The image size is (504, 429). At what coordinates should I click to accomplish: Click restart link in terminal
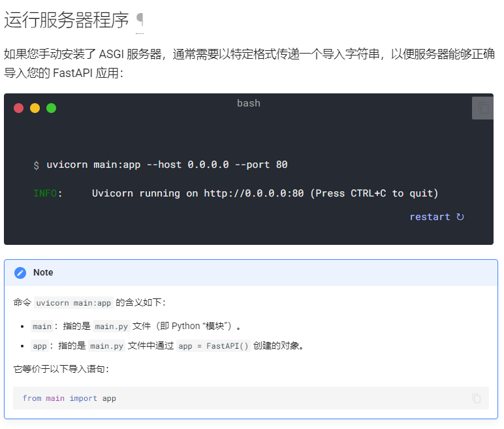tap(437, 217)
